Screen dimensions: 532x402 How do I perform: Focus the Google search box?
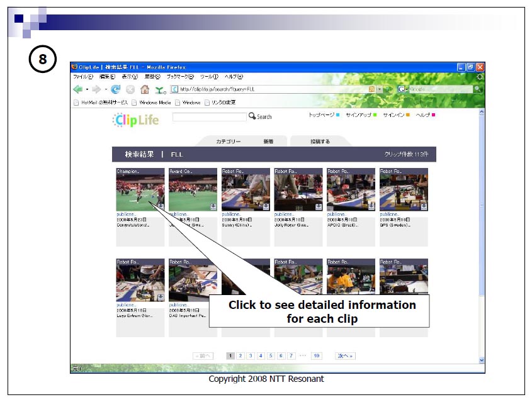coord(441,89)
